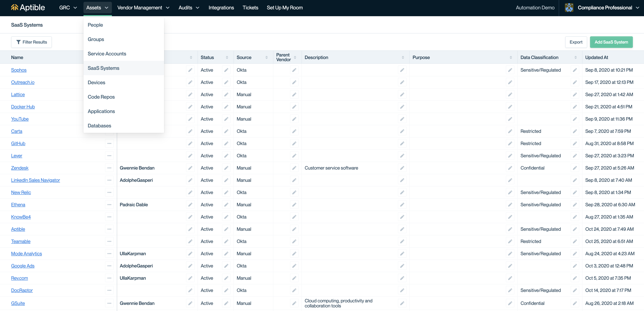Click the Aptible logo
Viewport: 644px width, 311px height.
coord(28,8)
